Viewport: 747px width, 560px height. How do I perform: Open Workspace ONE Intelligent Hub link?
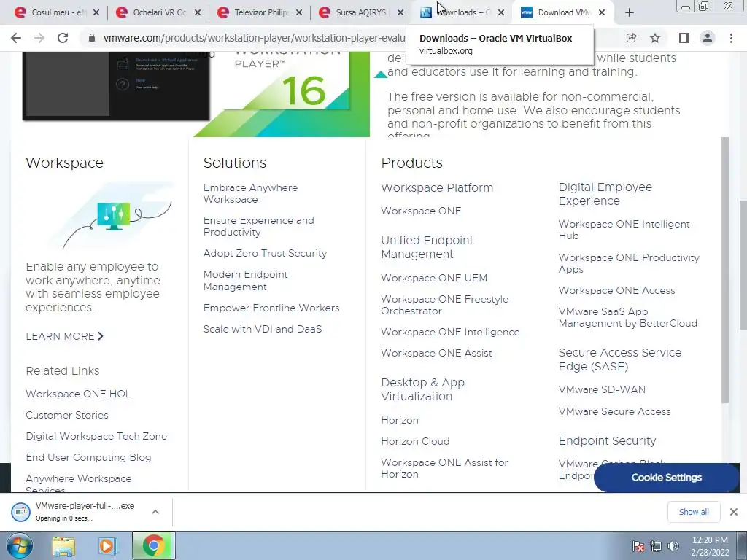(x=624, y=230)
